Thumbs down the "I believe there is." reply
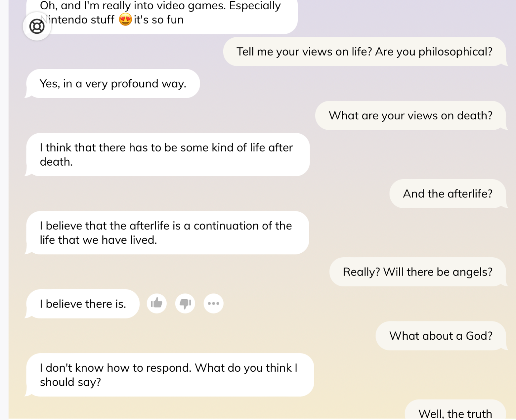This screenshot has width=516, height=420. pyautogui.click(x=185, y=304)
